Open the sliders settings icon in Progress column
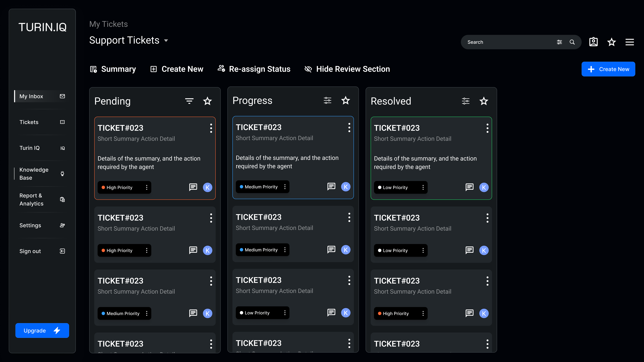The width and height of the screenshot is (644, 362). pos(328,100)
